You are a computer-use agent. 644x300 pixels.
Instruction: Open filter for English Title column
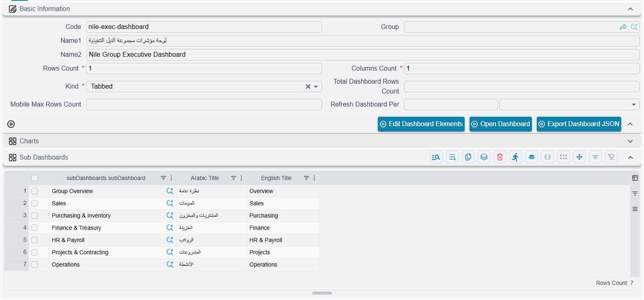click(x=307, y=178)
